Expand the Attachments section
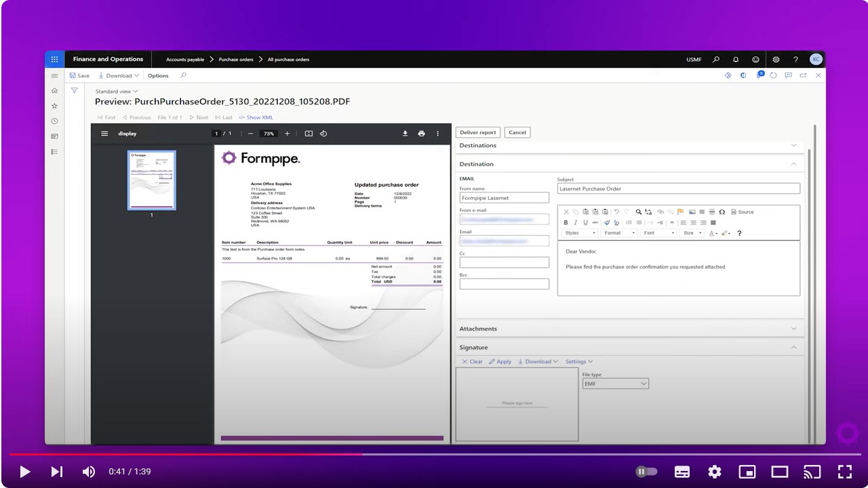The height and width of the screenshot is (488, 868). [629, 329]
